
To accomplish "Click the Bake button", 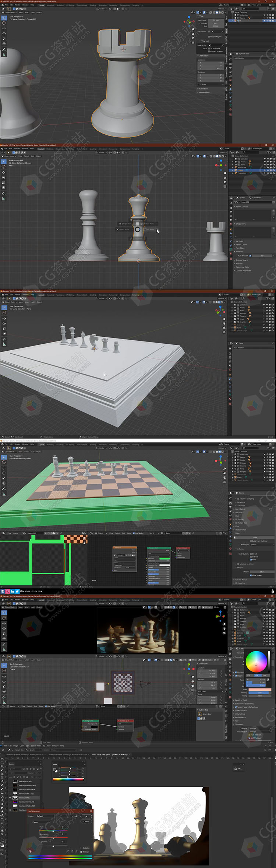I will tap(255, 537).
